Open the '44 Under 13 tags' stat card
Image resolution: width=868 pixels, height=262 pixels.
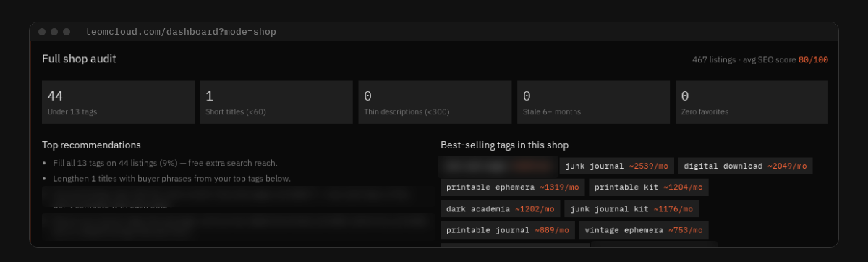(x=118, y=102)
